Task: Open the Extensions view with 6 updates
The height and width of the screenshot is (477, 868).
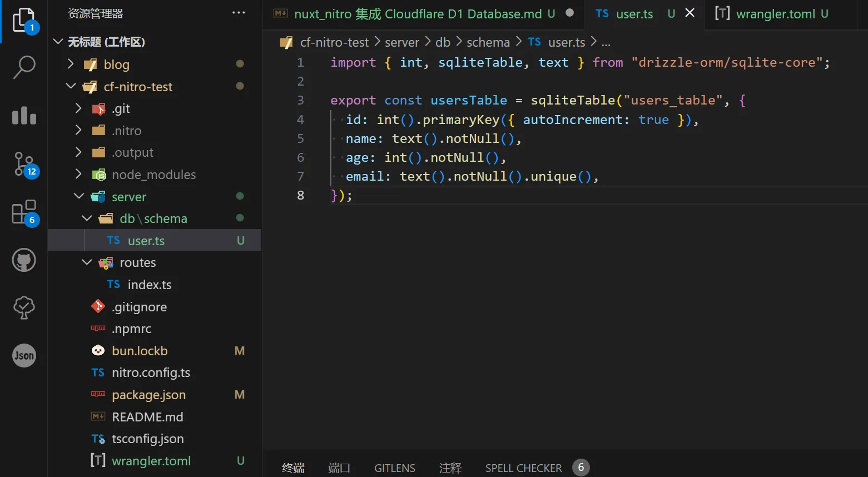Action: pyautogui.click(x=23, y=212)
